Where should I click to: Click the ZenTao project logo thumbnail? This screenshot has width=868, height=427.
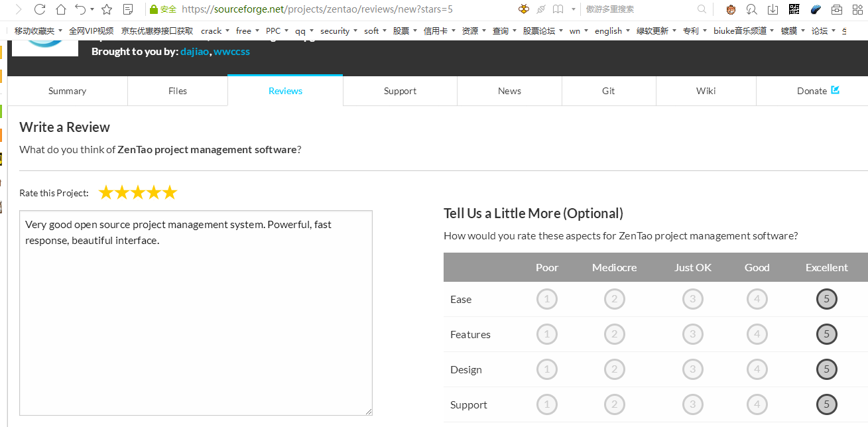click(x=45, y=48)
